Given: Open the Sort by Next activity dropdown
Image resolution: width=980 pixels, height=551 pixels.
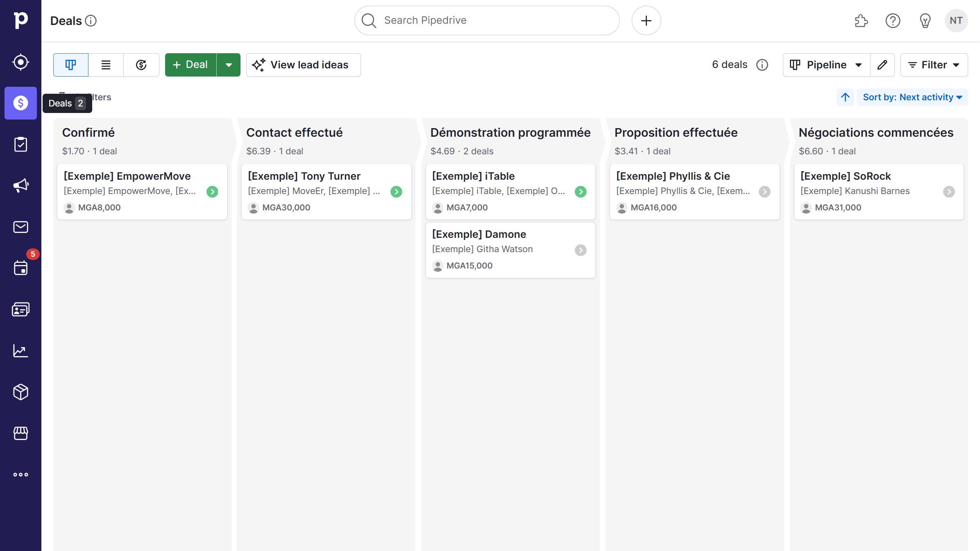Looking at the screenshot, I should pos(912,97).
